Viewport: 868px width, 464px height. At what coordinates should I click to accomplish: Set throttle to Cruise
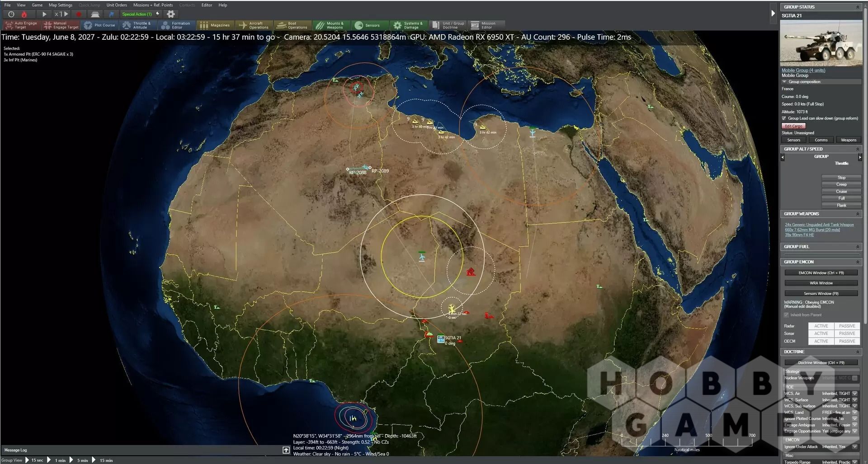841,192
